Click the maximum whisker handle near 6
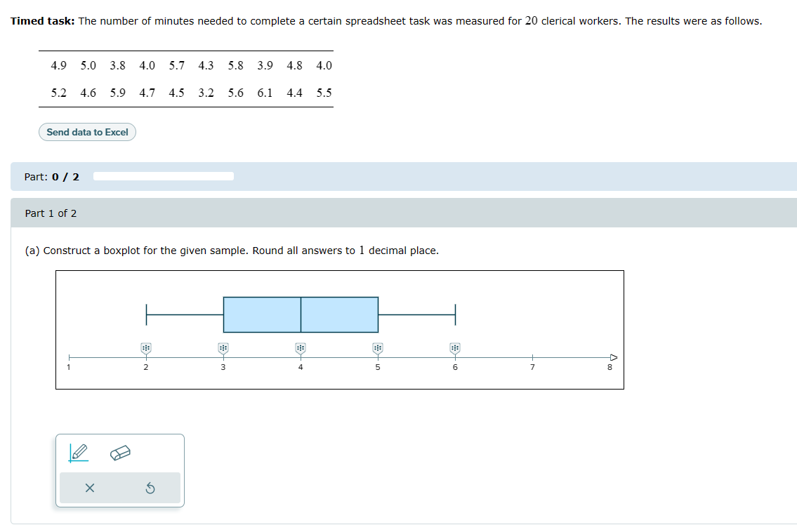797x532 pixels. click(x=456, y=347)
